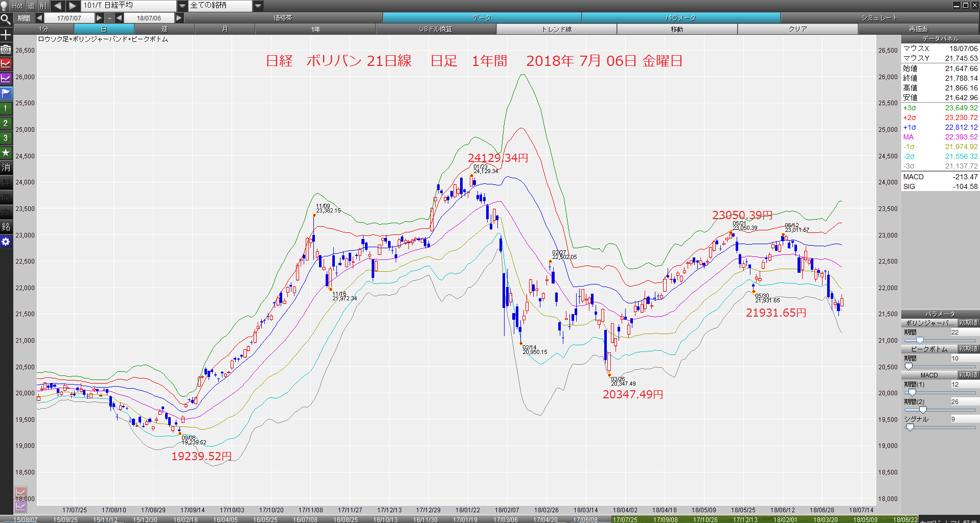
Task: Select the green preset 1 button
Action: pos(6,108)
